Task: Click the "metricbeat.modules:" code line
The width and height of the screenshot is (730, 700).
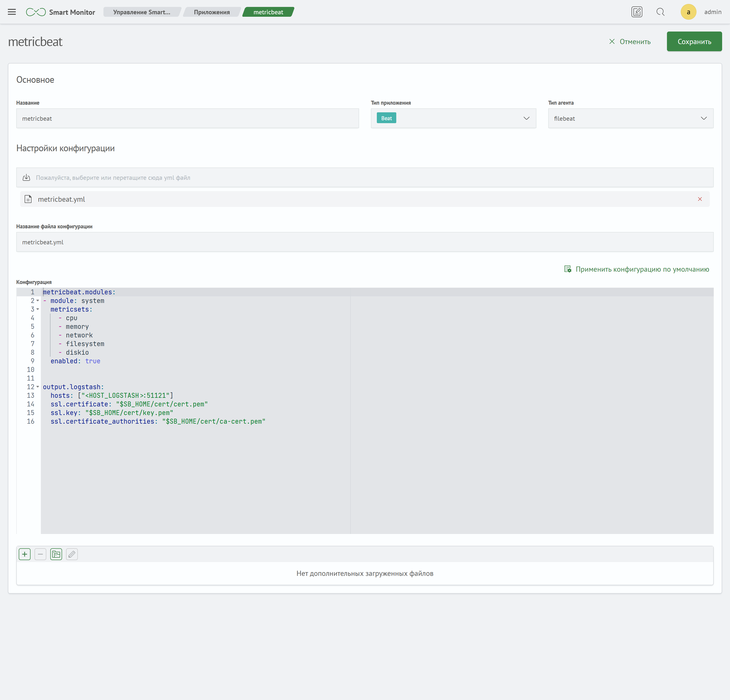Action: point(79,292)
